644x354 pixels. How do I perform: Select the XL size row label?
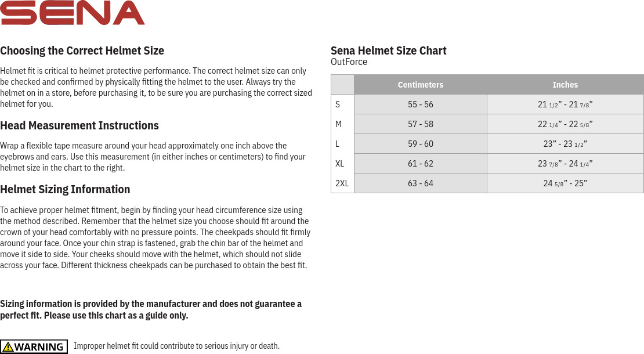(x=340, y=164)
